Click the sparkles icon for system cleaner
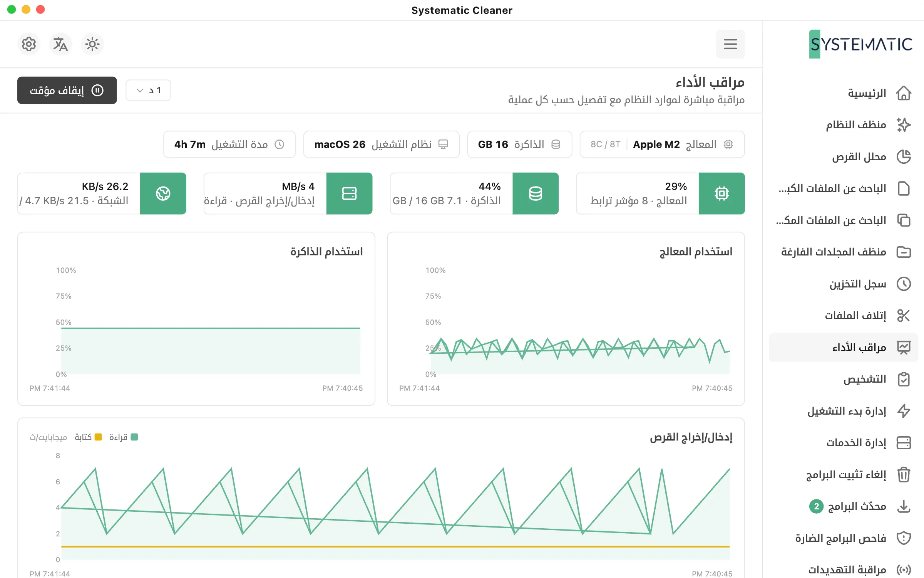Viewport: 924px width, 578px height. click(903, 125)
